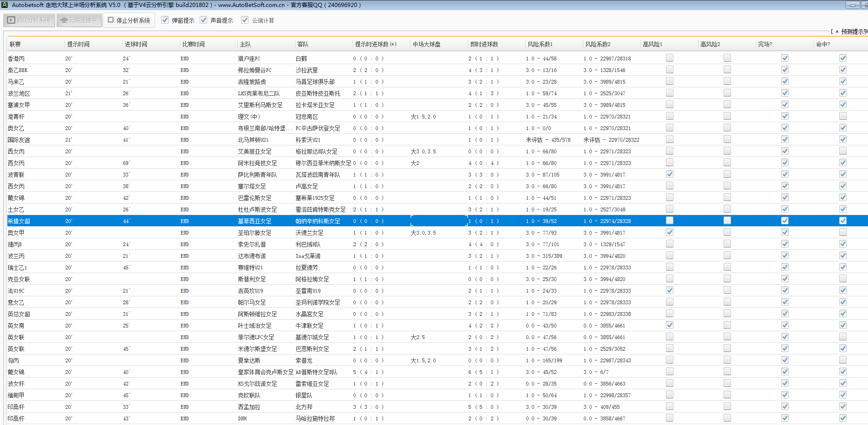The width and height of the screenshot is (868, 425).
Task: Click the 风险系数1 column header
Action: (540, 44)
